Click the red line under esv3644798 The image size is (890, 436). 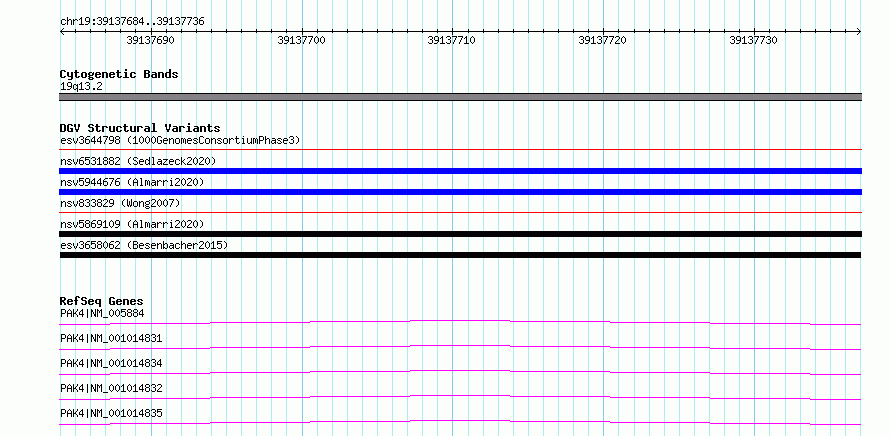(460, 150)
